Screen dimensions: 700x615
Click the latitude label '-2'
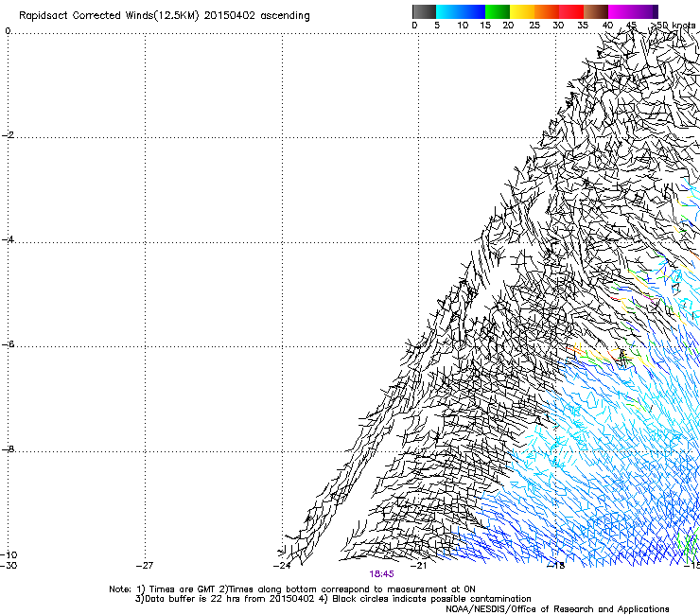(x=8, y=135)
